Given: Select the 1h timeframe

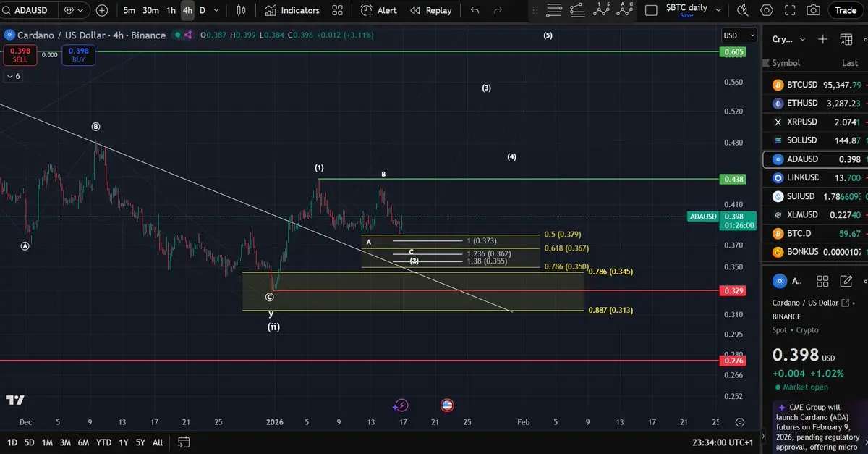Looking at the screenshot, I should [171, 10].
